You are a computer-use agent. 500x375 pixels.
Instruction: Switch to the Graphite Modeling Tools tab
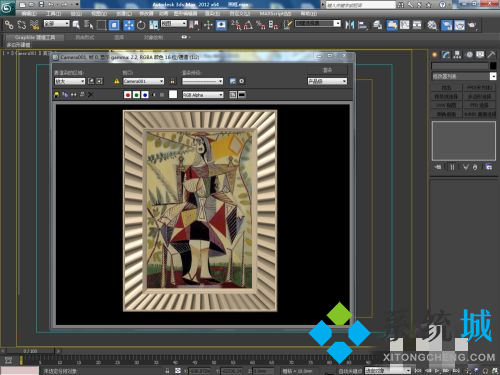pos(35,37)
